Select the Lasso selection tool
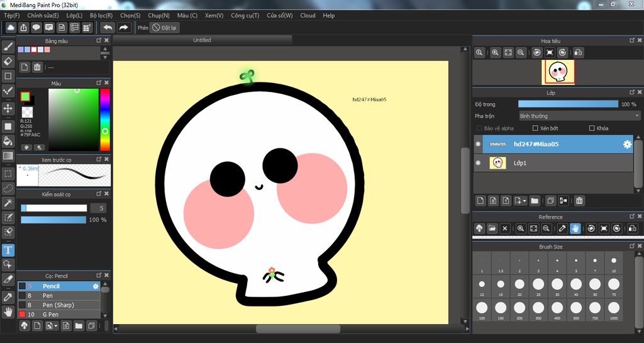Viewport: 644px width, 343px height. (8, 189)
